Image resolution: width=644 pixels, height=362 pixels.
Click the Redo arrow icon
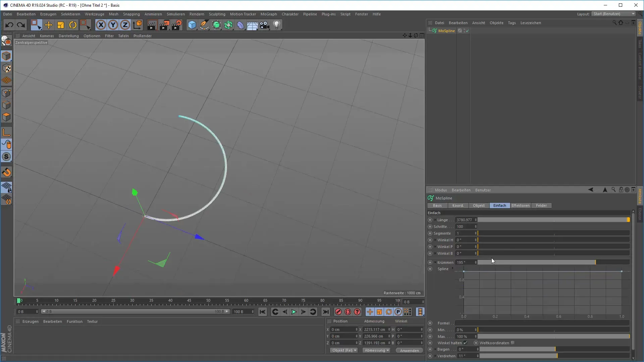click(21, 25)
